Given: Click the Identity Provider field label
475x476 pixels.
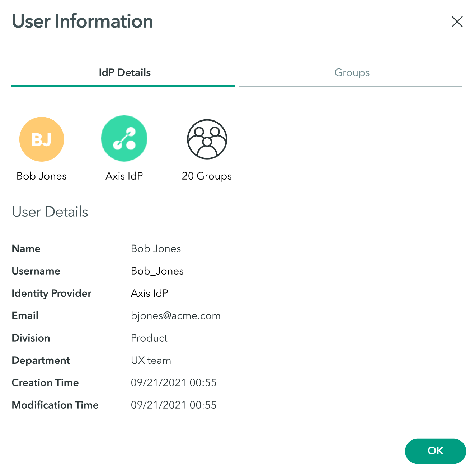Looking at the screenshot, I should (x=52, y=294).
